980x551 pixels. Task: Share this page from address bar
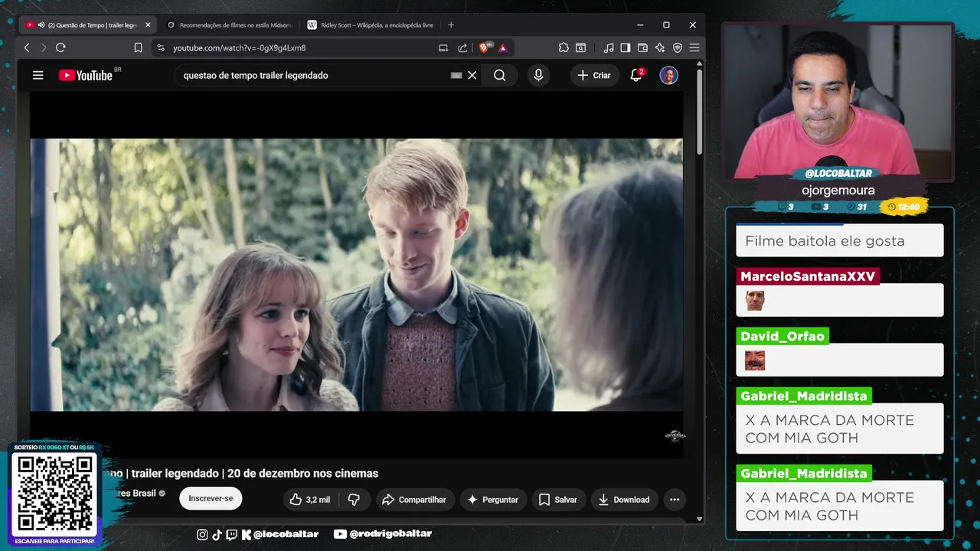pos(462,47)
